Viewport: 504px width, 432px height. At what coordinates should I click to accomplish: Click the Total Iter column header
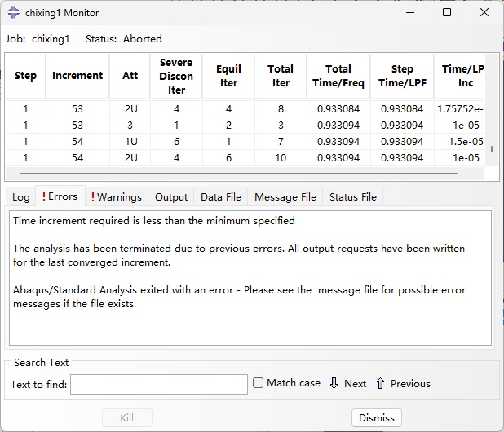(x=281, y=76)
